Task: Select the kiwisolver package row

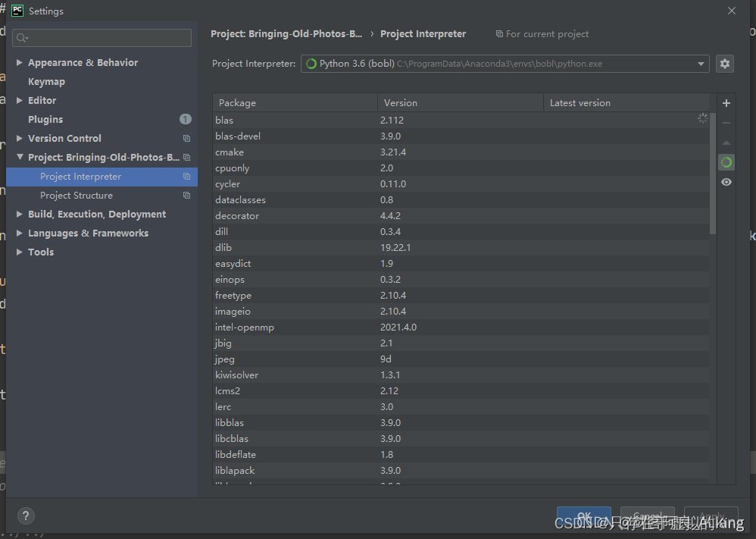Action: click(x=461, y=375)
